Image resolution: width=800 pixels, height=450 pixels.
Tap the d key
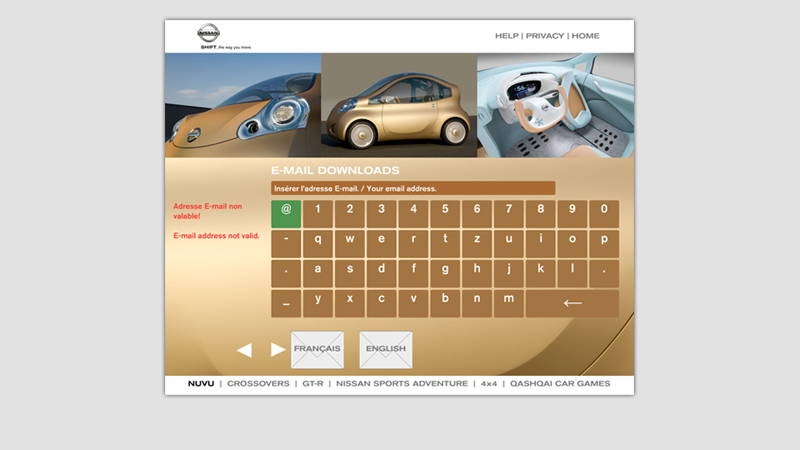381,274
